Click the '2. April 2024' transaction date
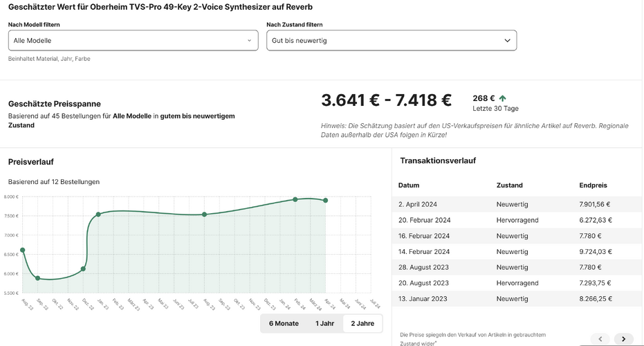 point(418,204)
